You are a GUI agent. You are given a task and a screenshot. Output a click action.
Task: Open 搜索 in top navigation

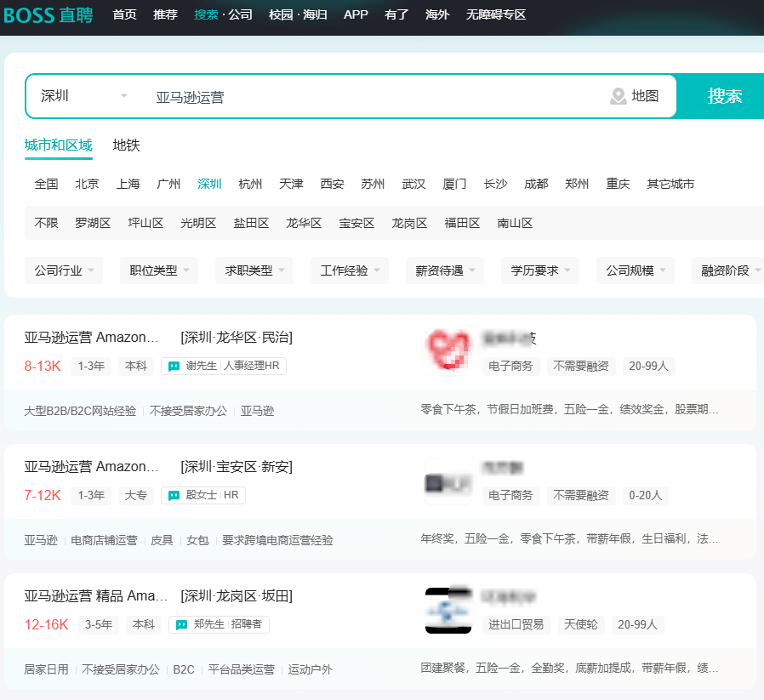point(206,14)
